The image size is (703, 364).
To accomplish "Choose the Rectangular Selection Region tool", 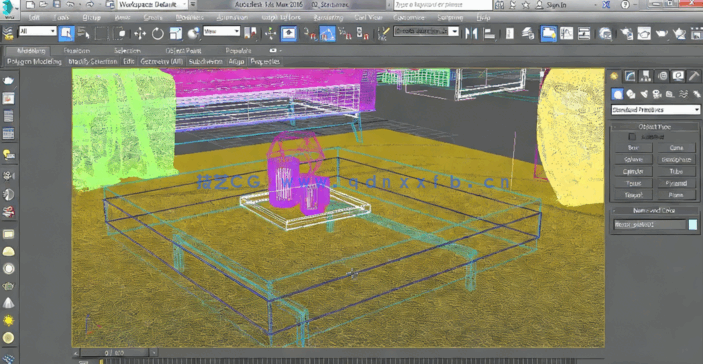I will [102, 34].
